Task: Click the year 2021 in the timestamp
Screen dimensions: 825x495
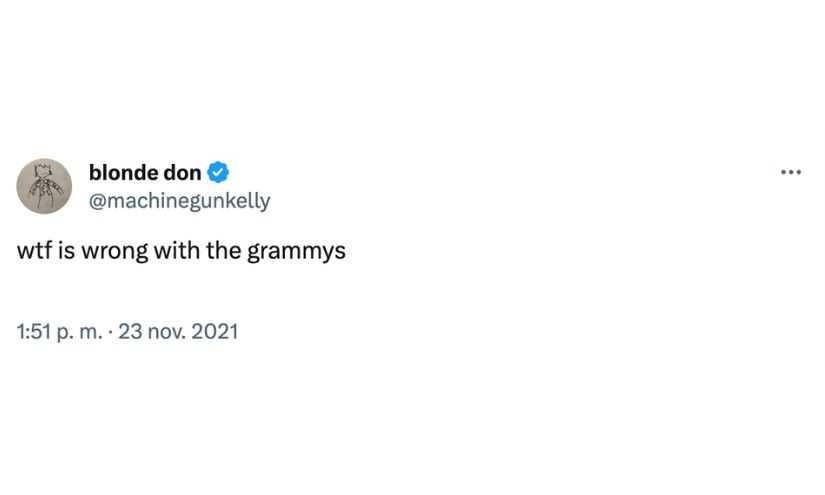Action: point(214,331)
